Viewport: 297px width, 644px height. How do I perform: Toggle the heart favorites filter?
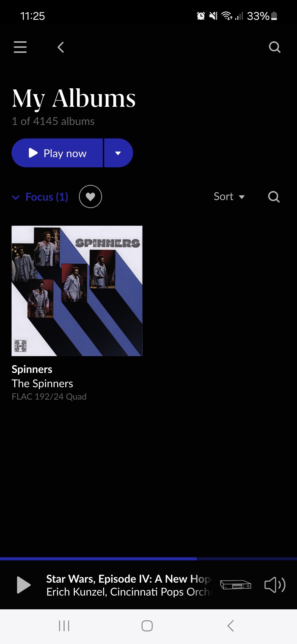90,197
